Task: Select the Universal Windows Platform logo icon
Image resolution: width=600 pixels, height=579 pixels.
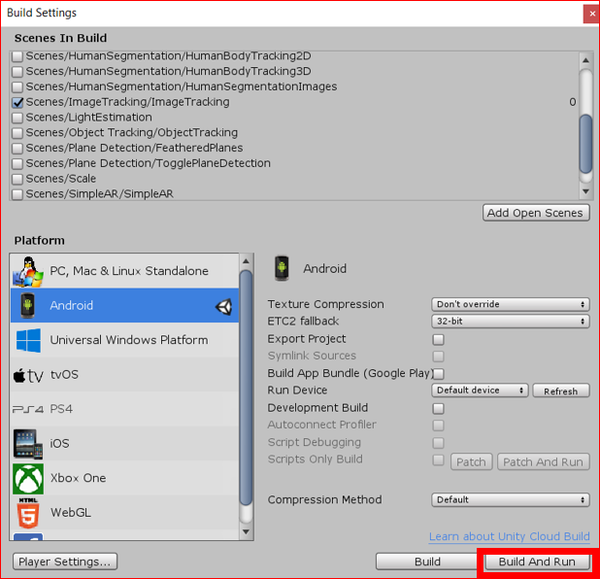Action: (28, 340)
